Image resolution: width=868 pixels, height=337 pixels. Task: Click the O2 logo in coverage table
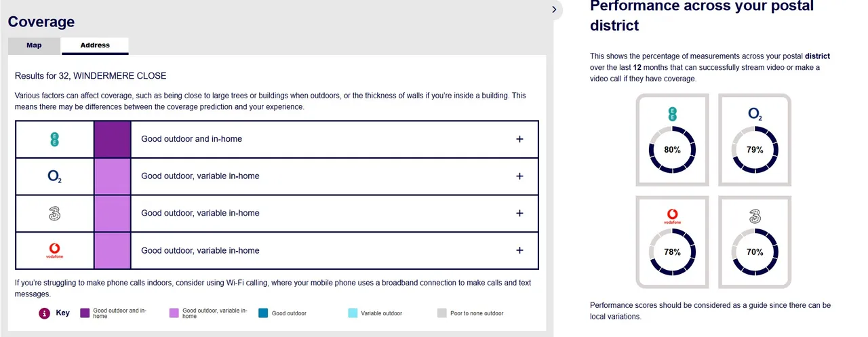(55, 176)
